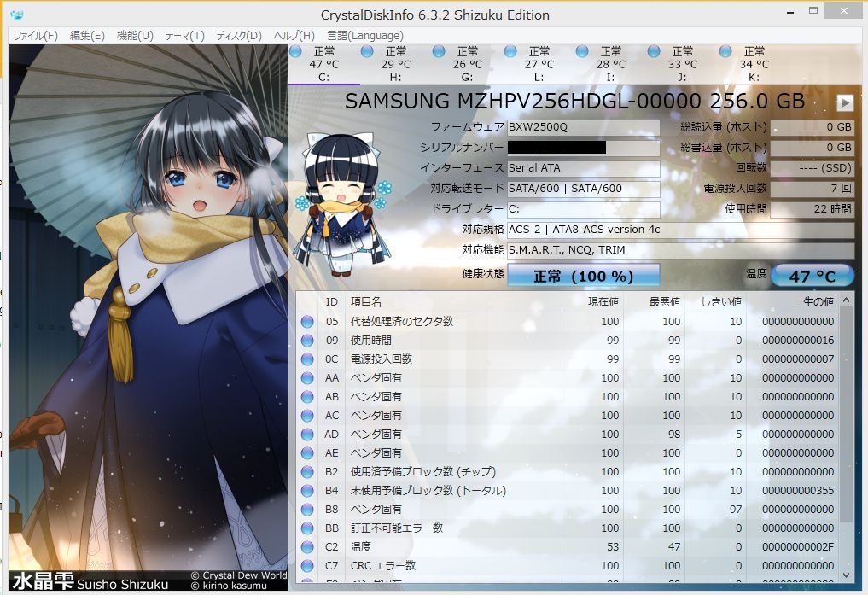Click status orb for ID AD row
Viewport: 868px width, 595px height.
(x=307, y=435)
